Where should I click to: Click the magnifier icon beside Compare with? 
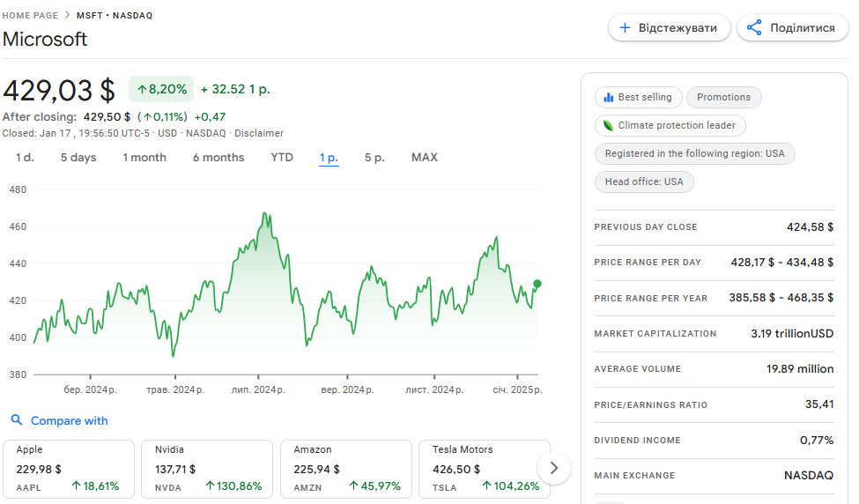(17, 419)
